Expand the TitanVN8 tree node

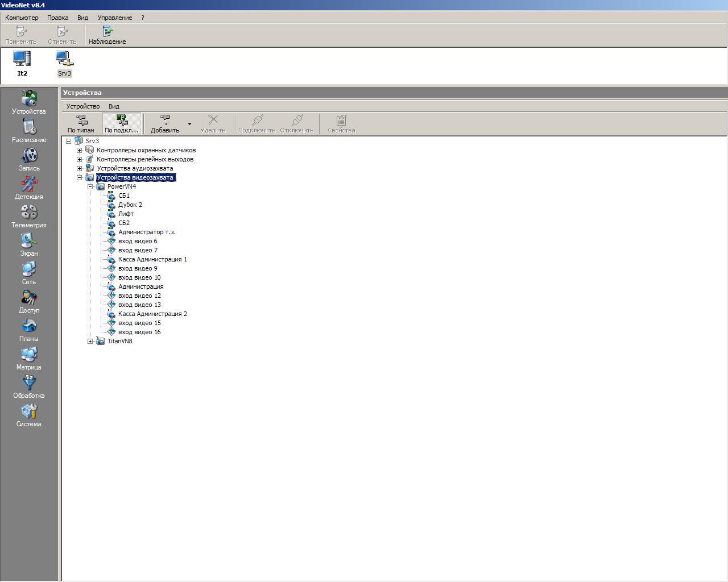click(x=90, y=341)
